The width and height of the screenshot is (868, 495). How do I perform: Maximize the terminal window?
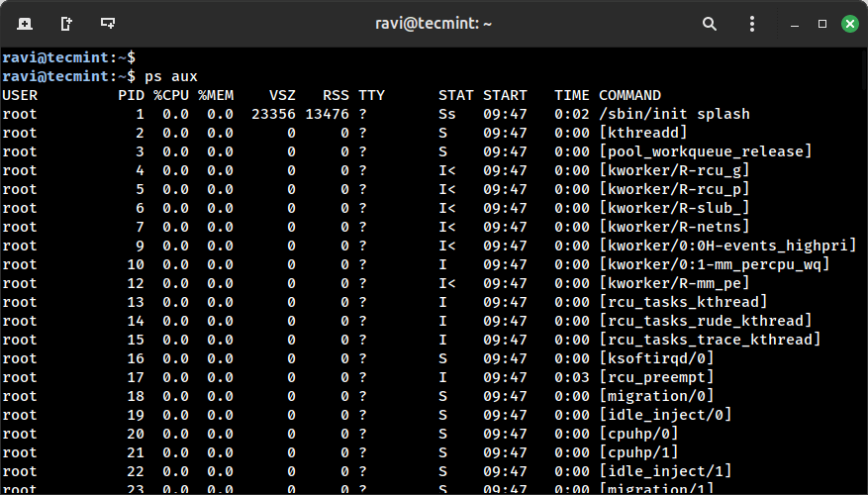coord(821,23)
